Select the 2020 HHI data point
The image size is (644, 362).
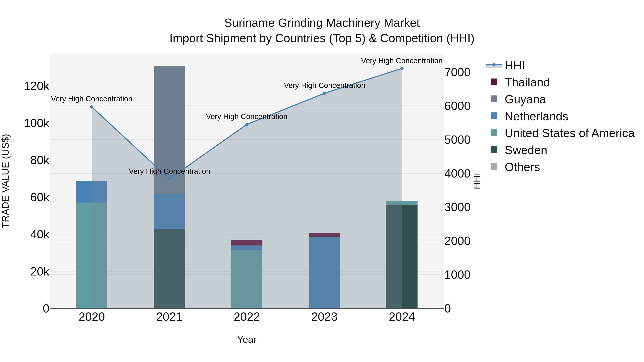(x=92, y=107)
